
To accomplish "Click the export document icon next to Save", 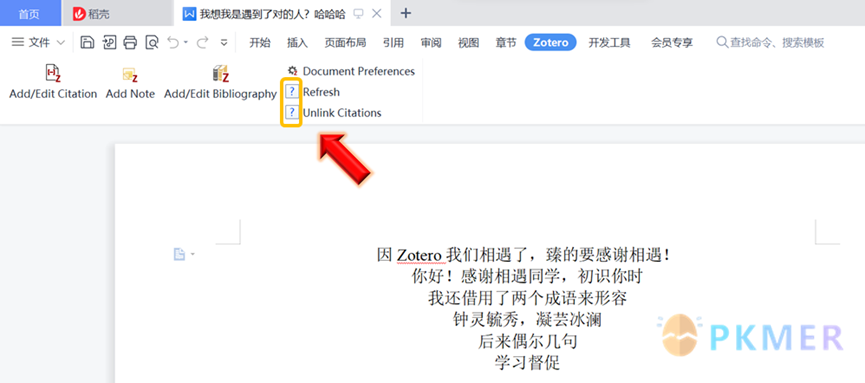I will pyautogui.click(x=109, y=42).
